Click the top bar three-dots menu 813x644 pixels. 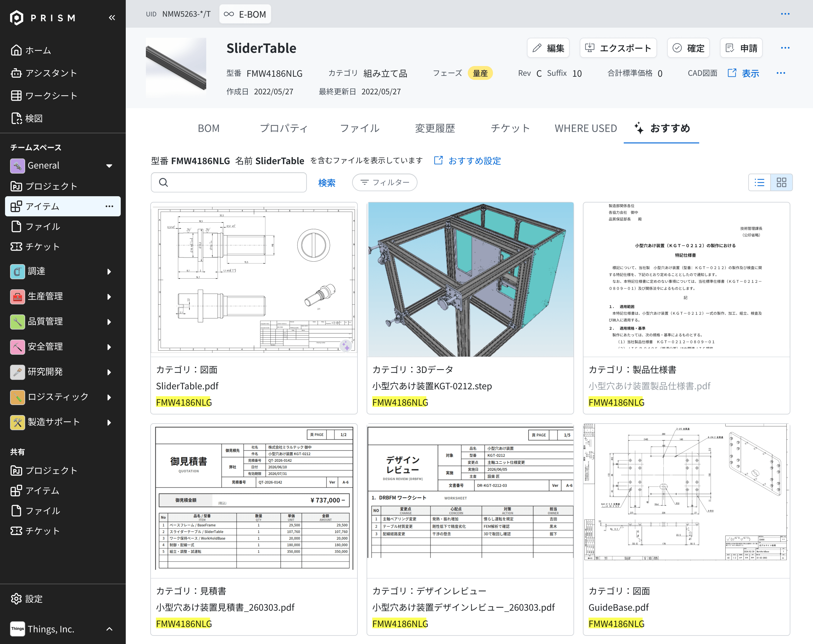785,14
